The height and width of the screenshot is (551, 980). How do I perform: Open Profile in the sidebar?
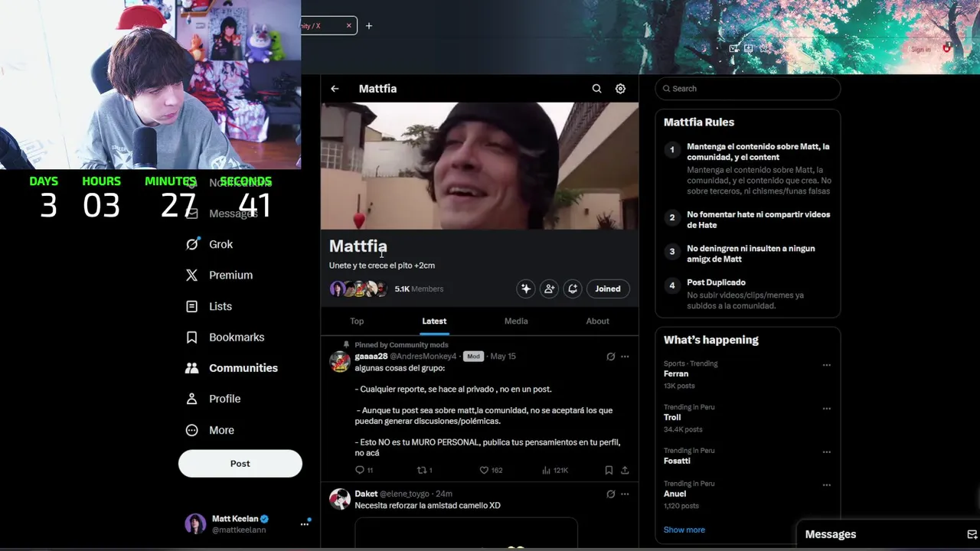pyautogui.click(x=214, y=399)
